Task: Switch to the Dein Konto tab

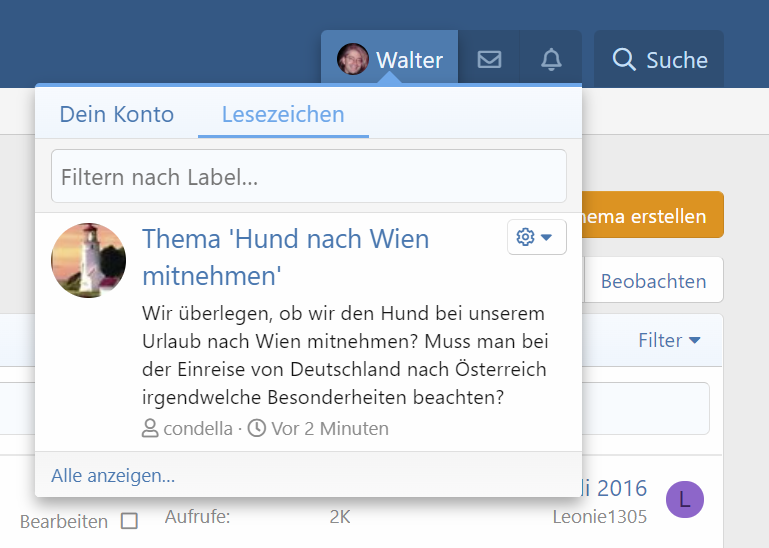Action: 117,114
